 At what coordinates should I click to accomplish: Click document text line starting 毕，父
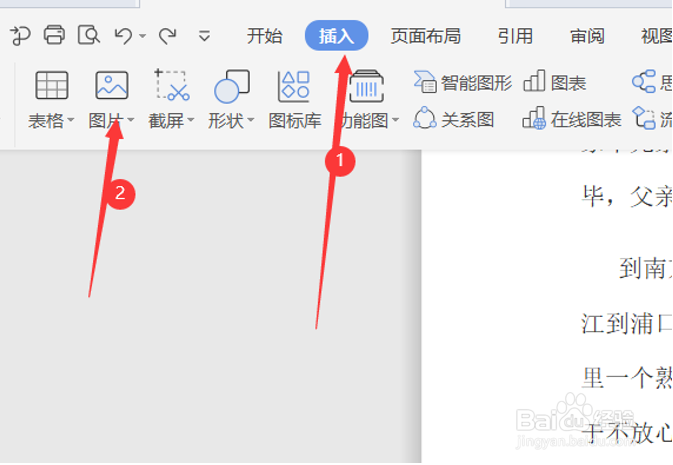(627, 197)
